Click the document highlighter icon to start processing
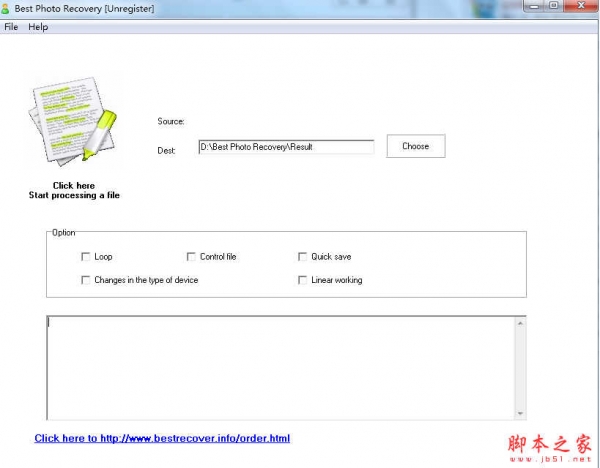 coord(73,122)
